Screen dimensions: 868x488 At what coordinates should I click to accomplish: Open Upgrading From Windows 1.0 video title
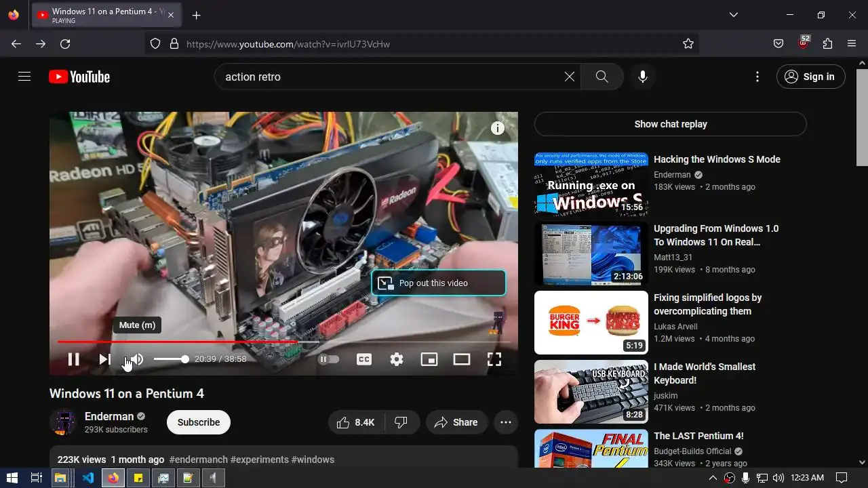(x=716, y=235)
